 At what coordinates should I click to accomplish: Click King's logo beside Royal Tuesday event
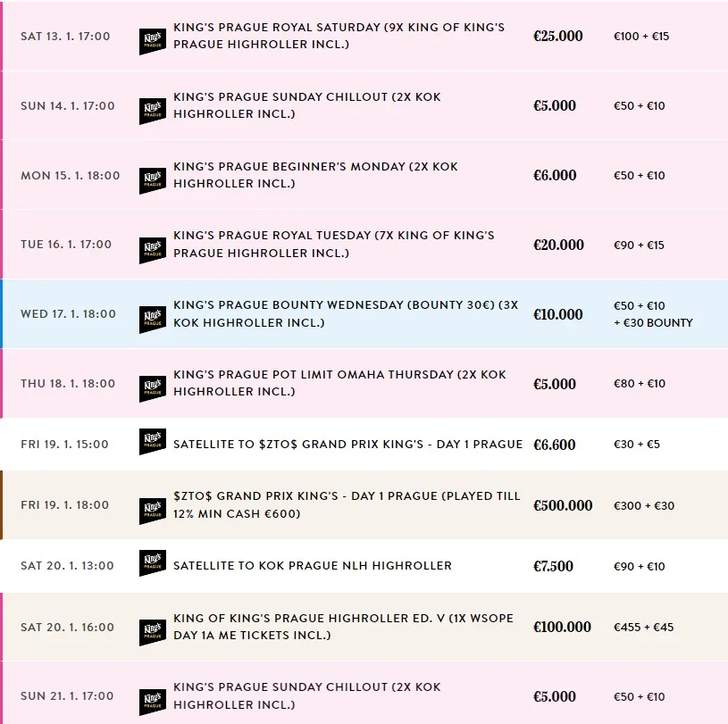point(153,250)
